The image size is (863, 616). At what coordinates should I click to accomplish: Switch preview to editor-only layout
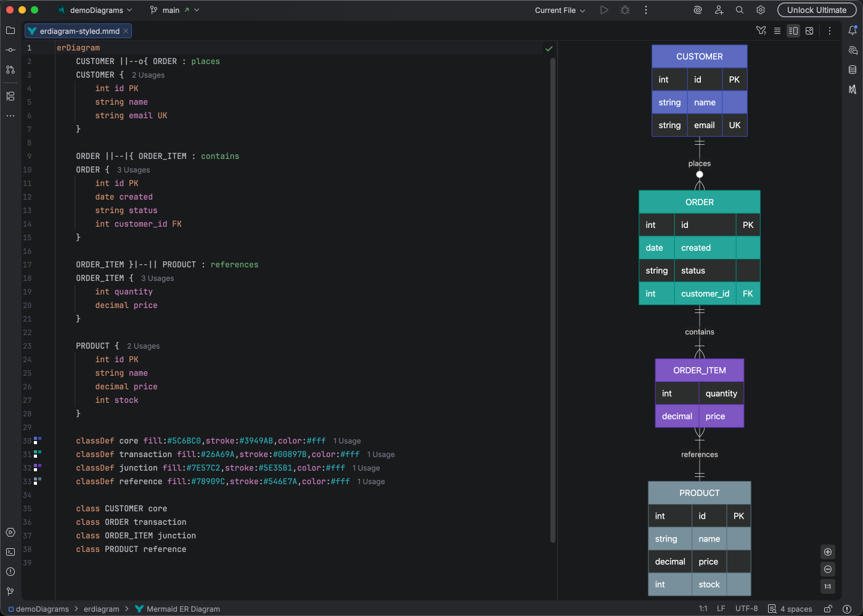pos(777,30)
